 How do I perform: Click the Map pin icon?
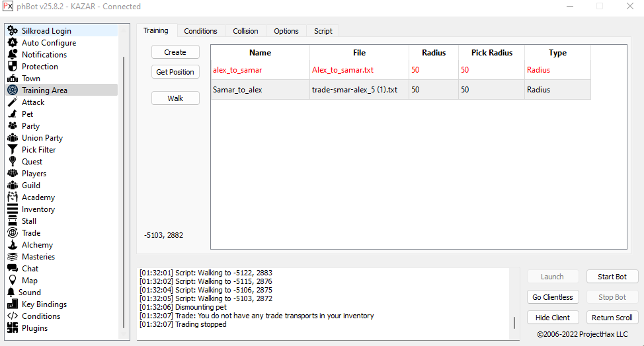tap(12, 281)
